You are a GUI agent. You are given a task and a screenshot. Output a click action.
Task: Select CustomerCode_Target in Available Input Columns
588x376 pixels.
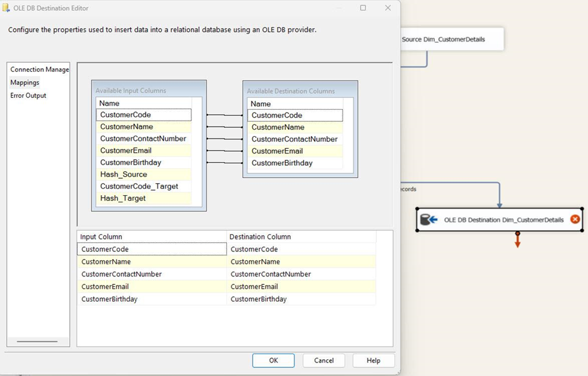click(142, 186)
